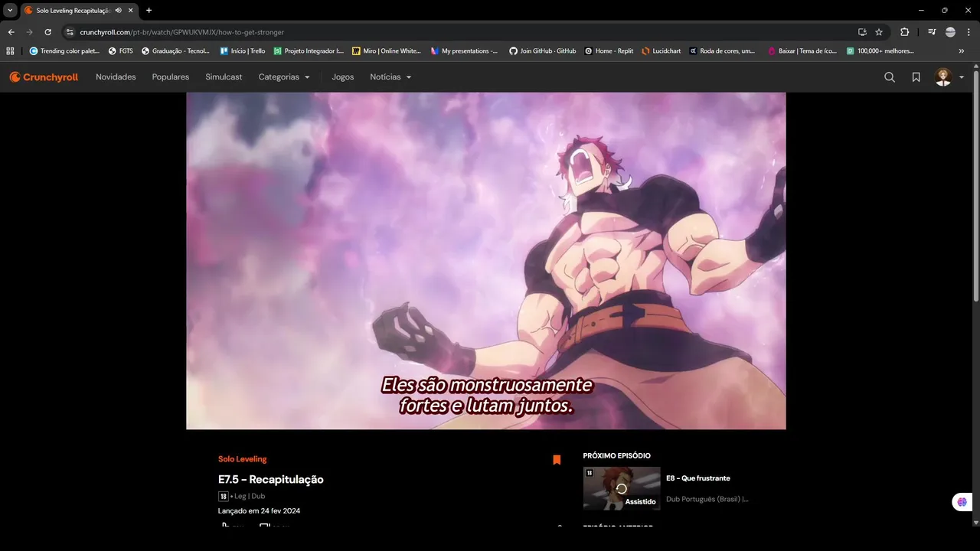Viewport: 980px width, 551px height.
Task: Click the PRÓXIMO EPISÓDIO heading
Action: 617,455
